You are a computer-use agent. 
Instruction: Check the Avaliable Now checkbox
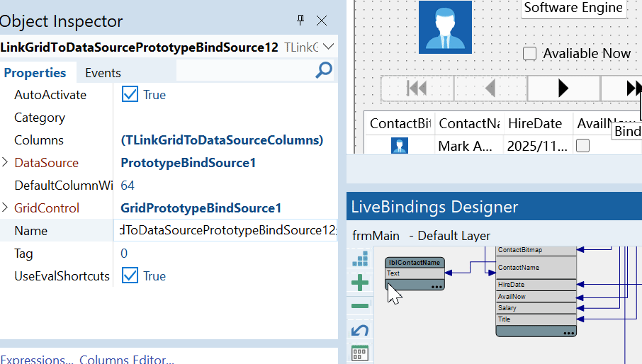[x=529, y=54]
